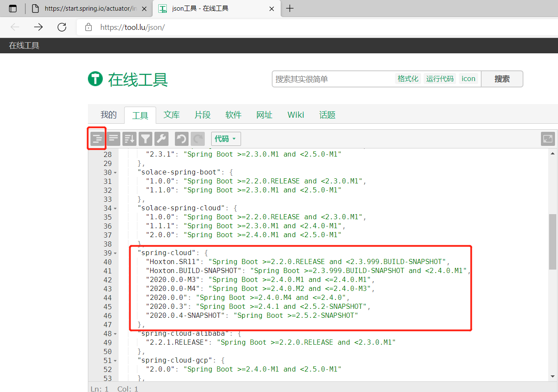This screenshot has width=558, height=392.
Task: Click the "2.2.1.RELEASE" key text
Action: click(x=177, y=342)
